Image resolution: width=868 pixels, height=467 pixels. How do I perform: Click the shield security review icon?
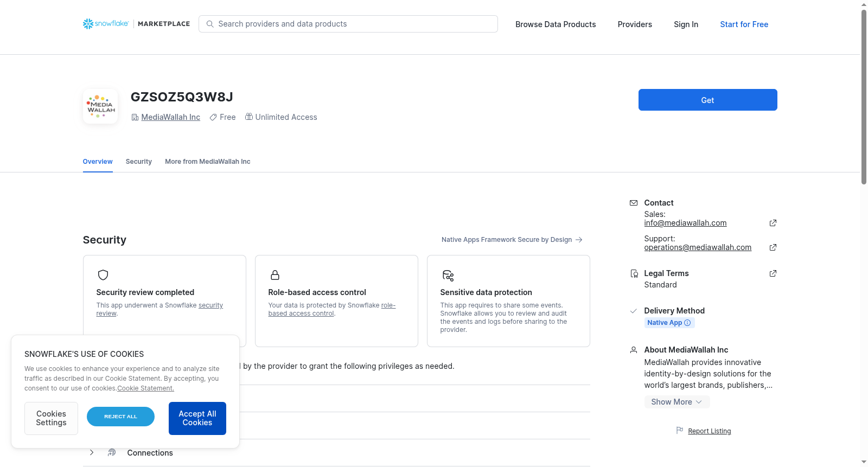pos(103,275)
